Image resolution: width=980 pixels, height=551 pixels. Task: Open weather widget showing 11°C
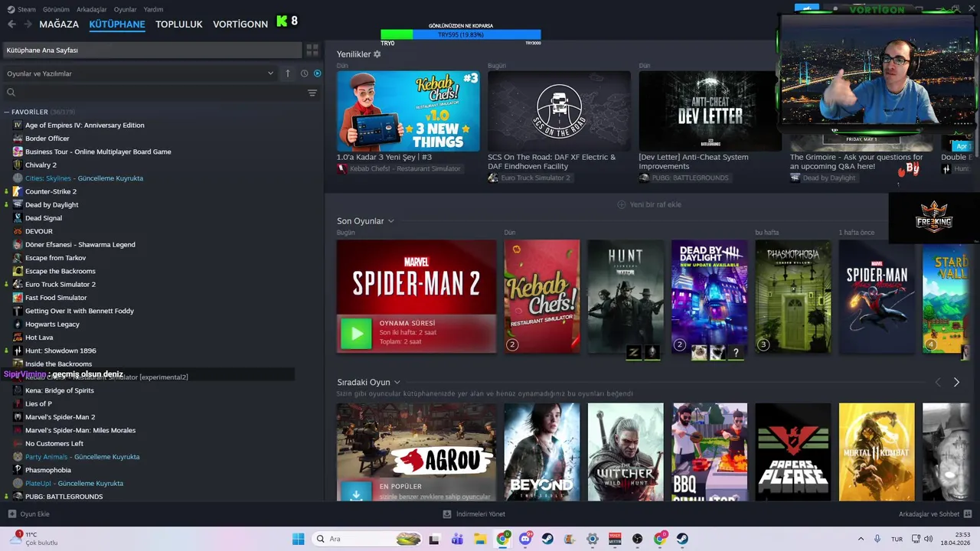pyautogui.click(x=34, y=539)
